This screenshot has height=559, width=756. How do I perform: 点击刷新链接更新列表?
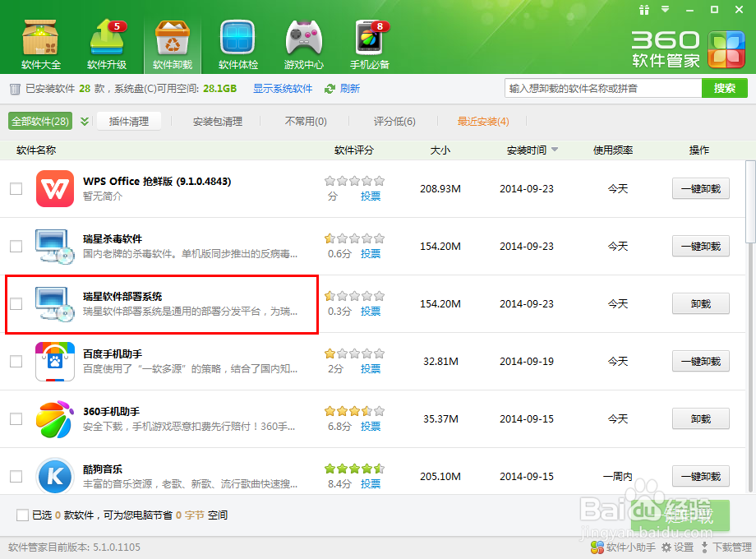[x=348, y=89]
